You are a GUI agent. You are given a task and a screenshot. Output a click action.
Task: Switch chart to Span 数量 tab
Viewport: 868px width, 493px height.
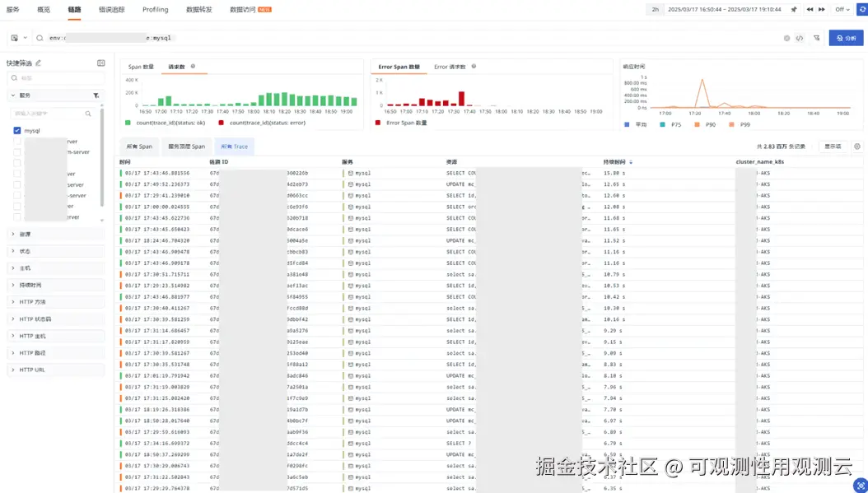[141, 67]
